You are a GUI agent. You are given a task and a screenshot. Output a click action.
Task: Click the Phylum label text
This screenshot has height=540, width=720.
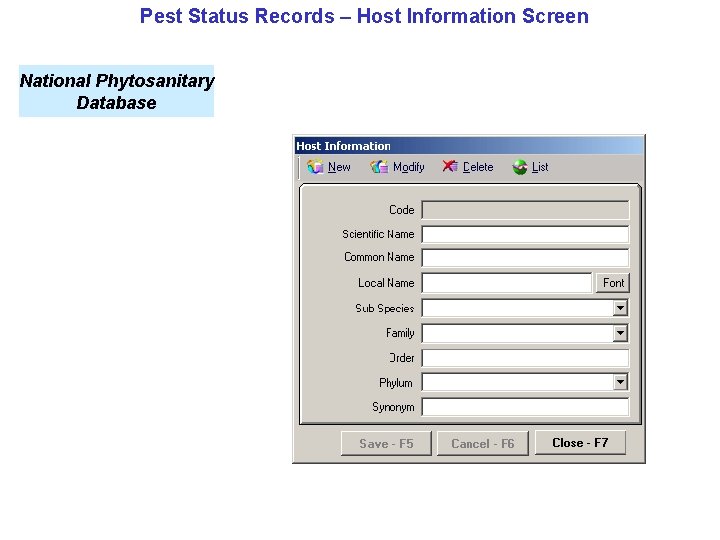(x=395, y=382)
